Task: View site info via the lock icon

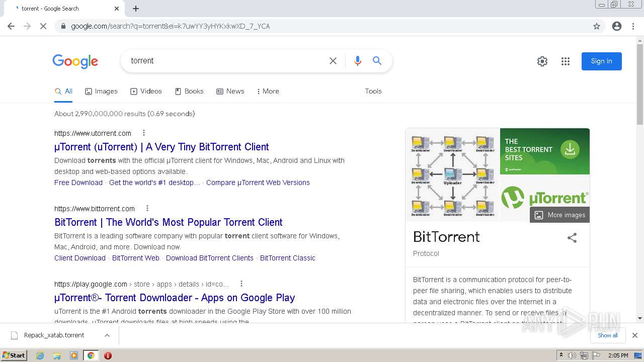Action: [63, 26]
